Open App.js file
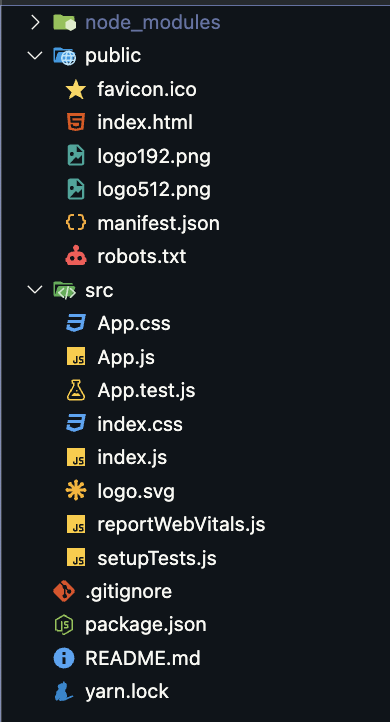The image size is (390, 722). [x=126, y=358]
